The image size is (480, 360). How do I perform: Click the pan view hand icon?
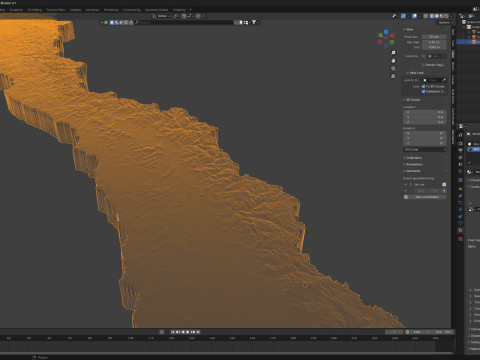[393, 61]
